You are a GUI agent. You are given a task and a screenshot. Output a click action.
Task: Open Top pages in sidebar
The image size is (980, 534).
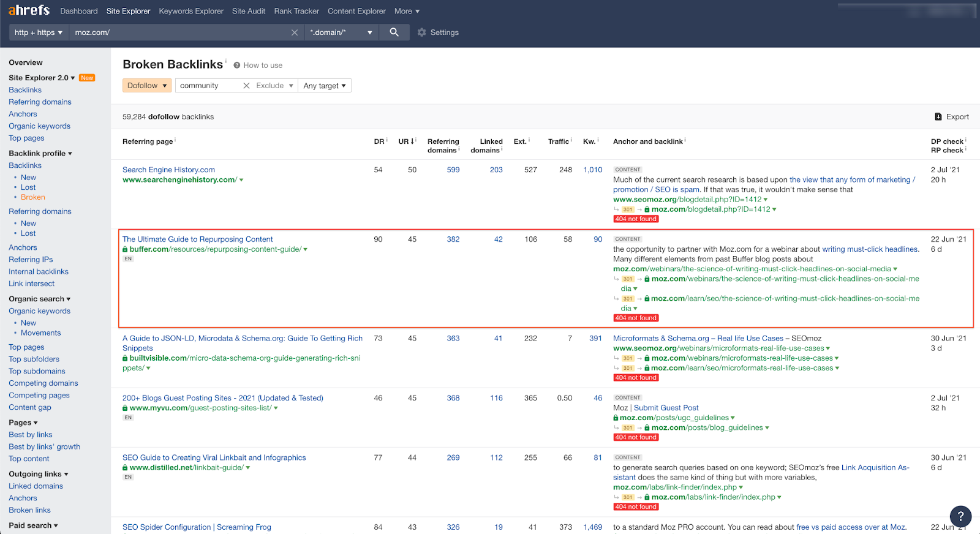click(x=26, y=138)
